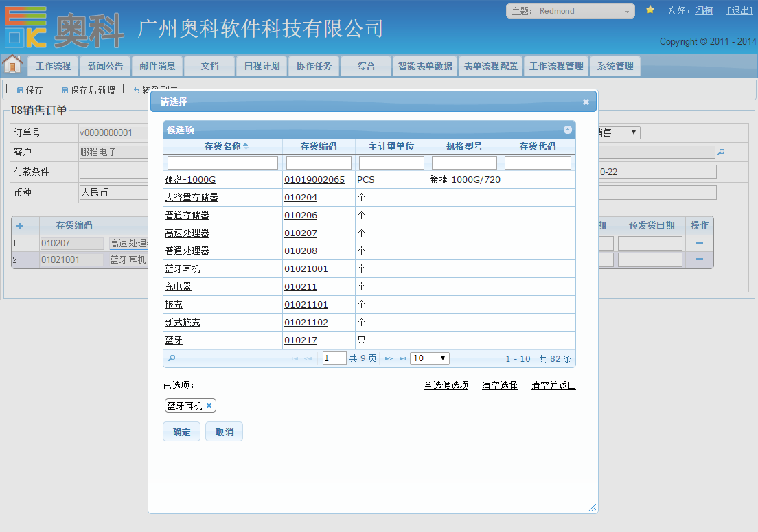Close the 请选择 dialog
The height and width of the screenshot is (532, 758).
pyautogui.click(x=586, y=102)
